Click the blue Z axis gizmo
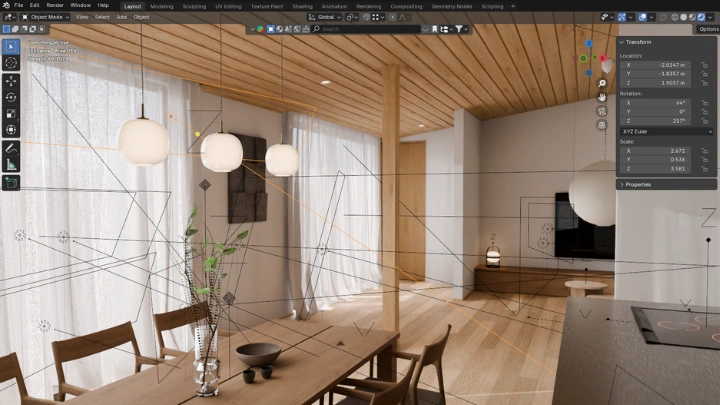Screen dimensions: 720x405 point(589,43)
